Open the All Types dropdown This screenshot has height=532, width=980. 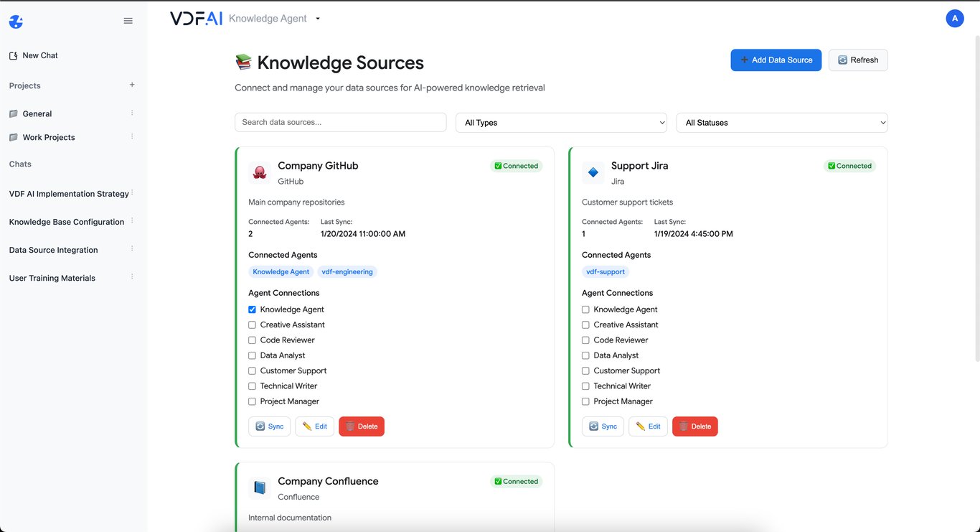[x=560, y=122]
